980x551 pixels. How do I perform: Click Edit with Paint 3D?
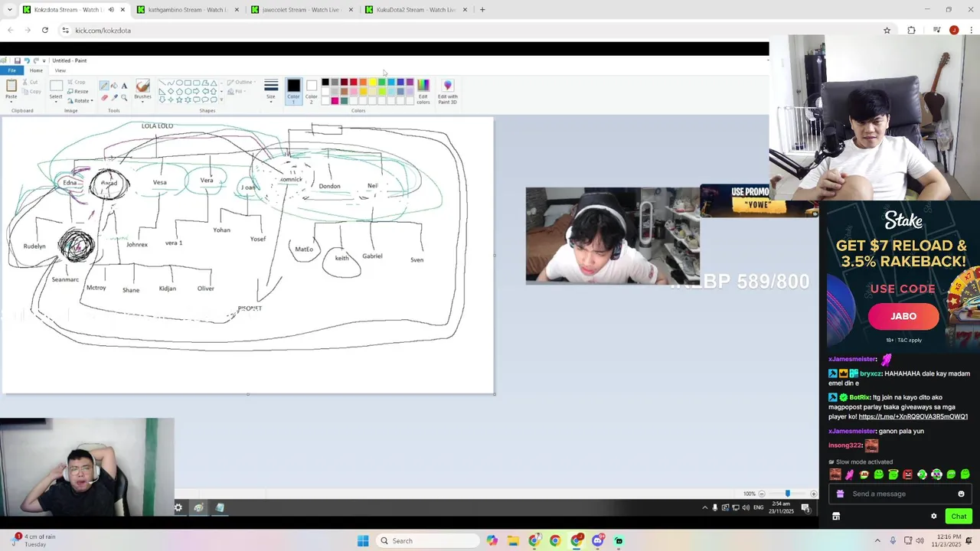tap(448, 91)
